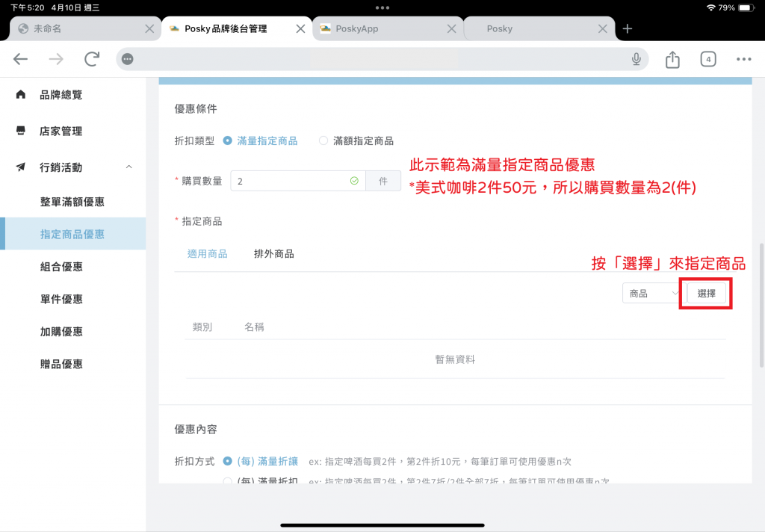This screenshot has width=765, height=532.
Task: Collapse the 行銷活動 menu chevron
Action: 128,167
